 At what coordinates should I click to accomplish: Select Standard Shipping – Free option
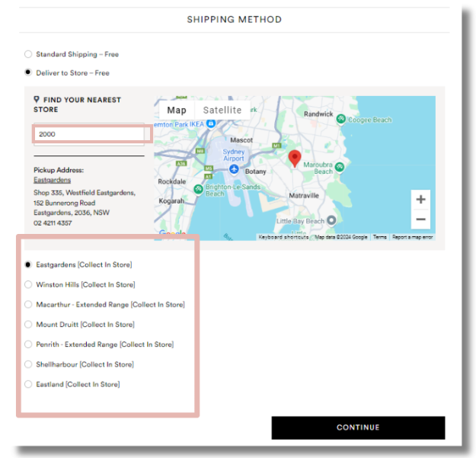click(x=28, y=54)
